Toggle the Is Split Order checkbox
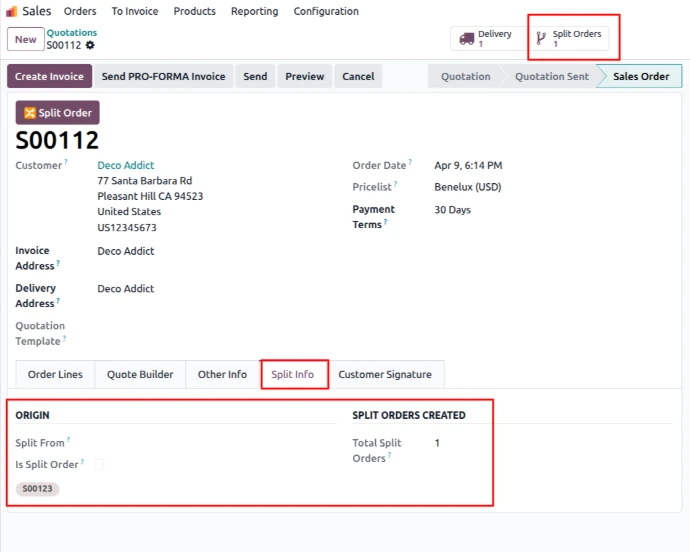 click(x=98, y=464)
